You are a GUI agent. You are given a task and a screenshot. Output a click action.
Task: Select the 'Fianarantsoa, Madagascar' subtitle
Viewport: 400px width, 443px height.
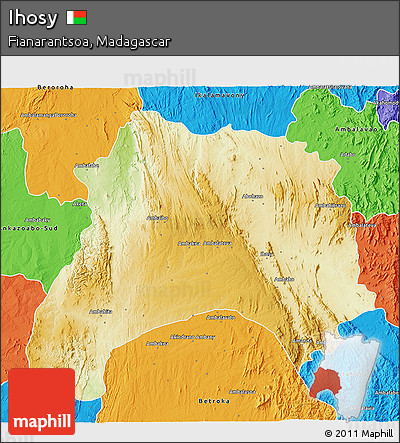89,42
